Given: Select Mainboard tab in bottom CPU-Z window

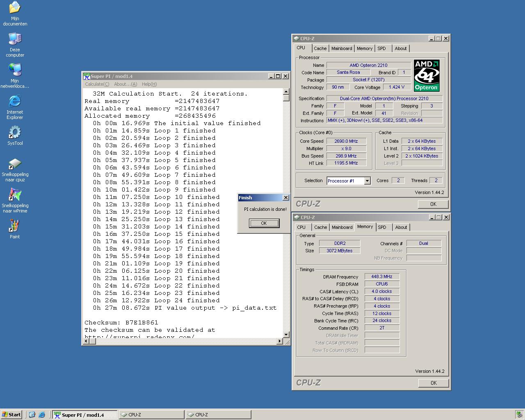Looking at the screenshot, I should pos(342,227).
